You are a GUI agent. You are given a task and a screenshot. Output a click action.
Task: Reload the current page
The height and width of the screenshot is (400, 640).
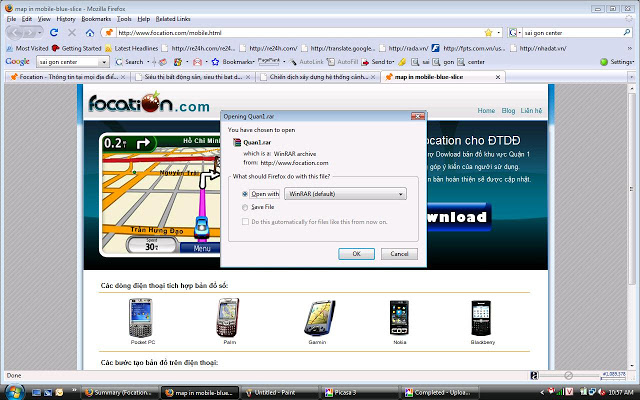click(54, 32)
